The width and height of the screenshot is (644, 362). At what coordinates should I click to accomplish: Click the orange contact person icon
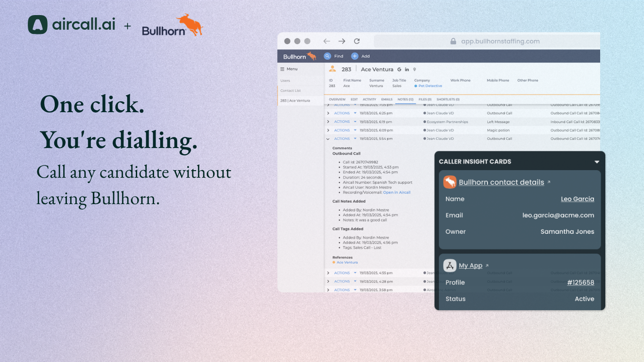[332, 69]
